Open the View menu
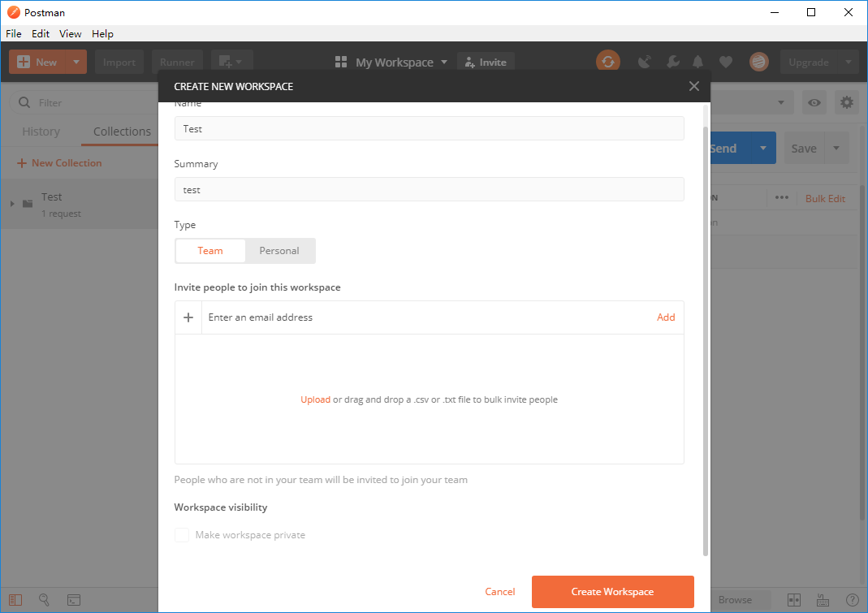 pos(71,34)
